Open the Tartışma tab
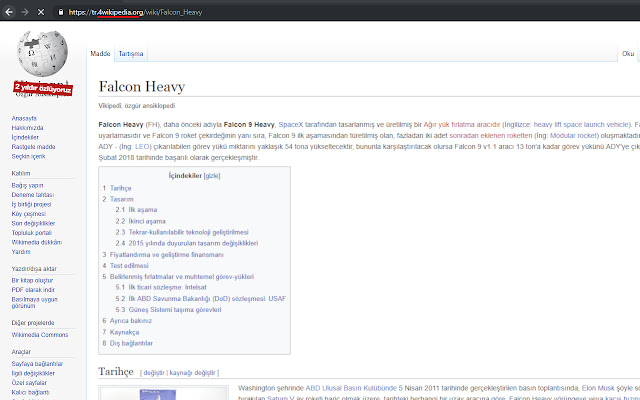 [131, 53]
